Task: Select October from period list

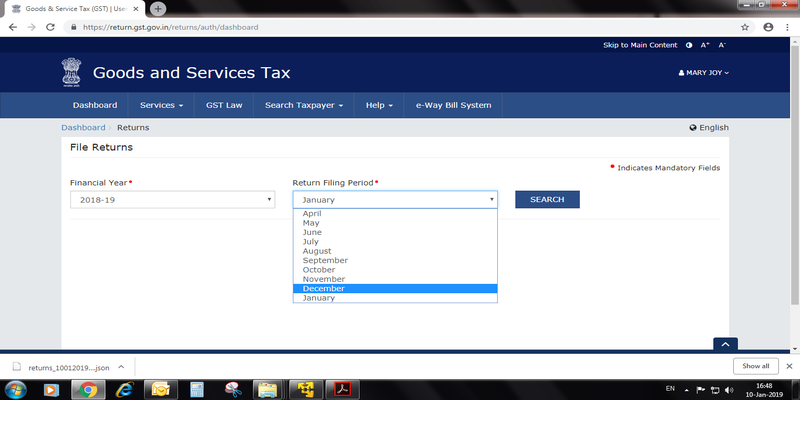Action: pos(395,269)
